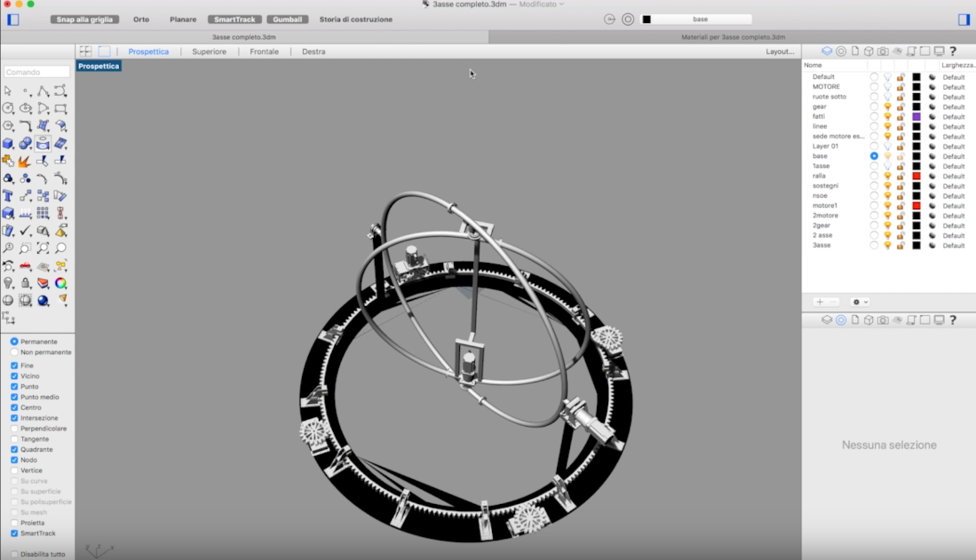
Task: Activate the Ellipse tool
Action: (x=26, y=108)
